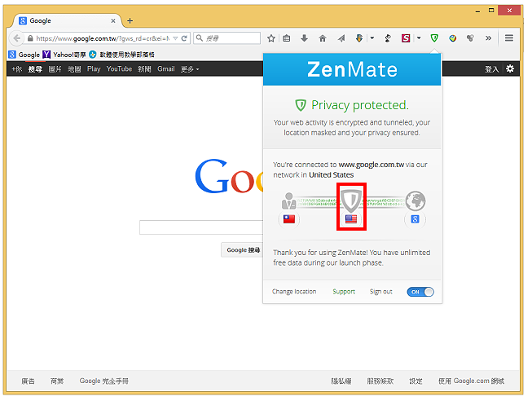Image resolution: width=532 pixels, height=401 pixels.
Task: Open the Google bookmark in bookmarks bar
Action: tap(24, 55)
